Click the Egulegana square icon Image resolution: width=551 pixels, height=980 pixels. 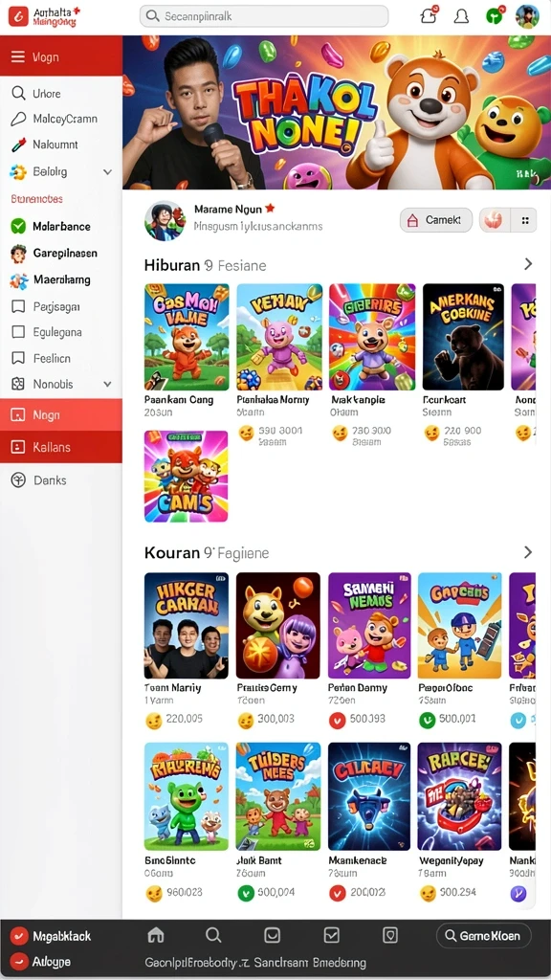pos(18,332)
